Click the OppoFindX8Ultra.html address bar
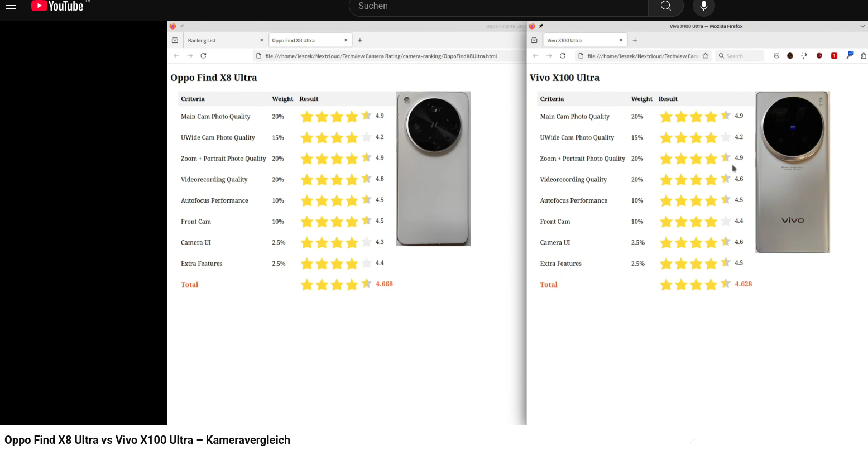 pyautogui.click(x=381, y=56)
